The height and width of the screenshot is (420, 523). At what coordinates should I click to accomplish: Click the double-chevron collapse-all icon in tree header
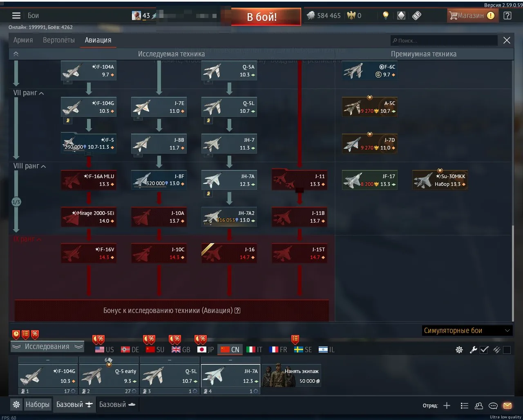16,54
